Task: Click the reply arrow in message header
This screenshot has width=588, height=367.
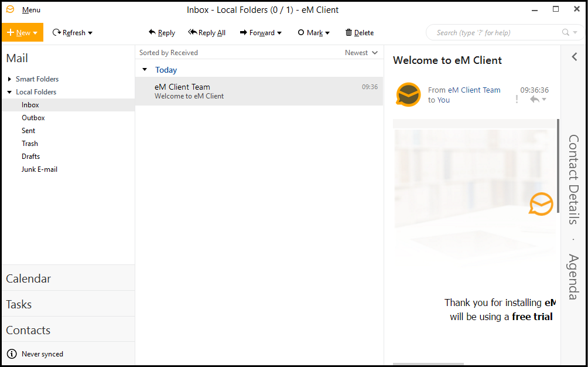Action: click(534, 100)
